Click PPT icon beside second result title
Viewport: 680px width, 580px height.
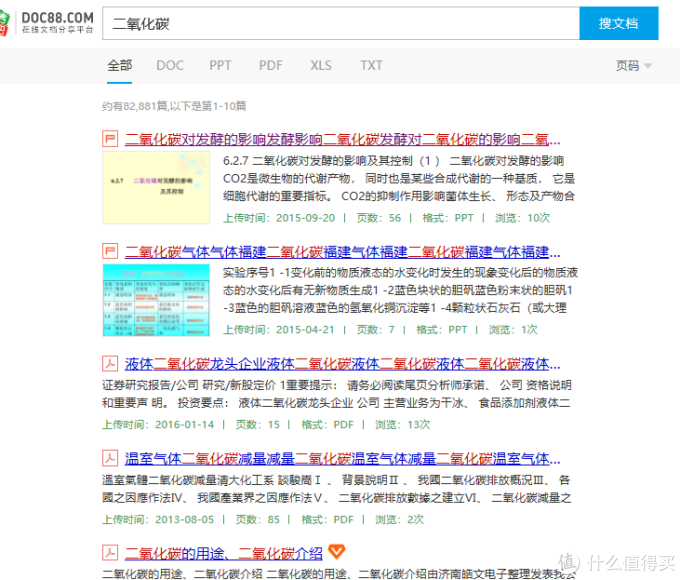tap(110, 251)
